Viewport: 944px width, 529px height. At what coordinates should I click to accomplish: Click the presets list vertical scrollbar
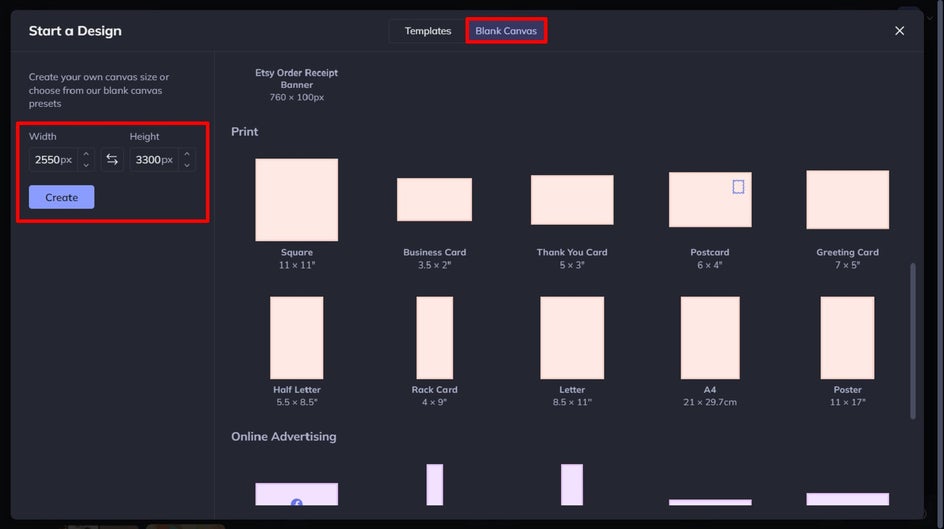(913, 341)
